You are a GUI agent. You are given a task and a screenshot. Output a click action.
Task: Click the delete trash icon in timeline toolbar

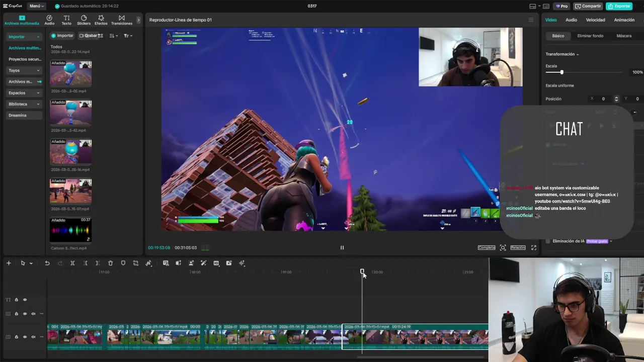click(x=110, y=263)
